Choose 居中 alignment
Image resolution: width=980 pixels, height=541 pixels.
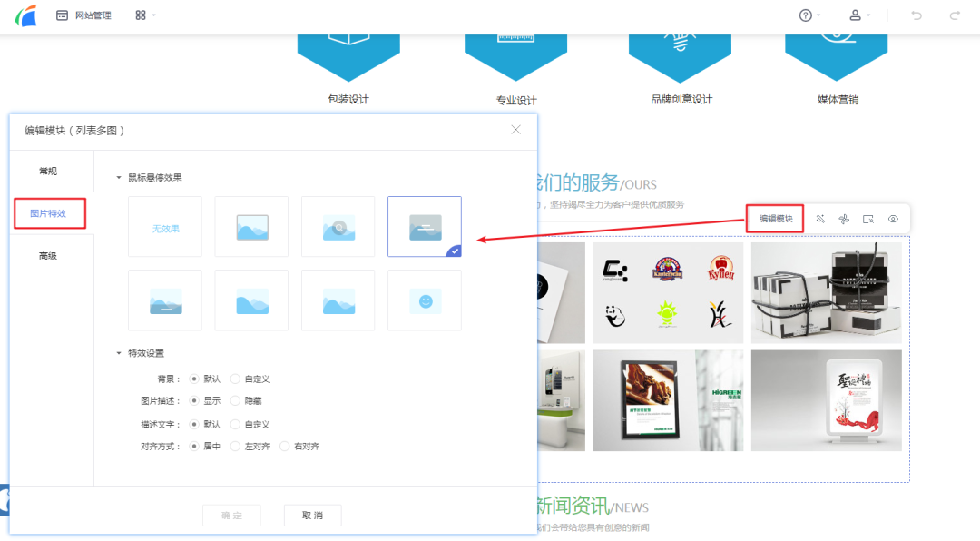194,447
